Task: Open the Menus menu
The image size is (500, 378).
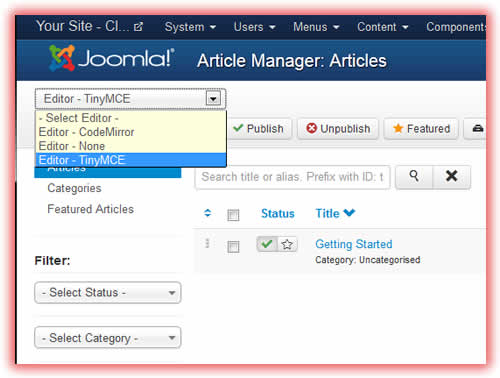Action: (x=316, y=27)
